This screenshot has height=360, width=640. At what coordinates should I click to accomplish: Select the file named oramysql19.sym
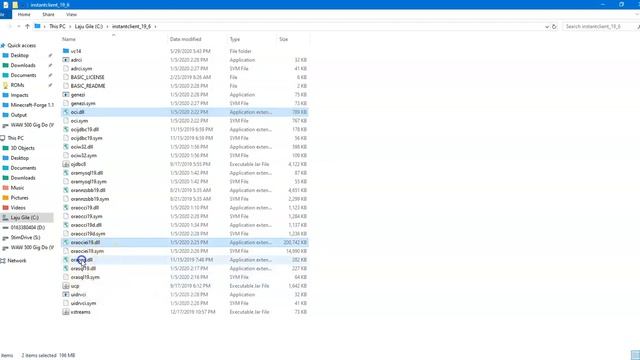(x=89, y=182)
